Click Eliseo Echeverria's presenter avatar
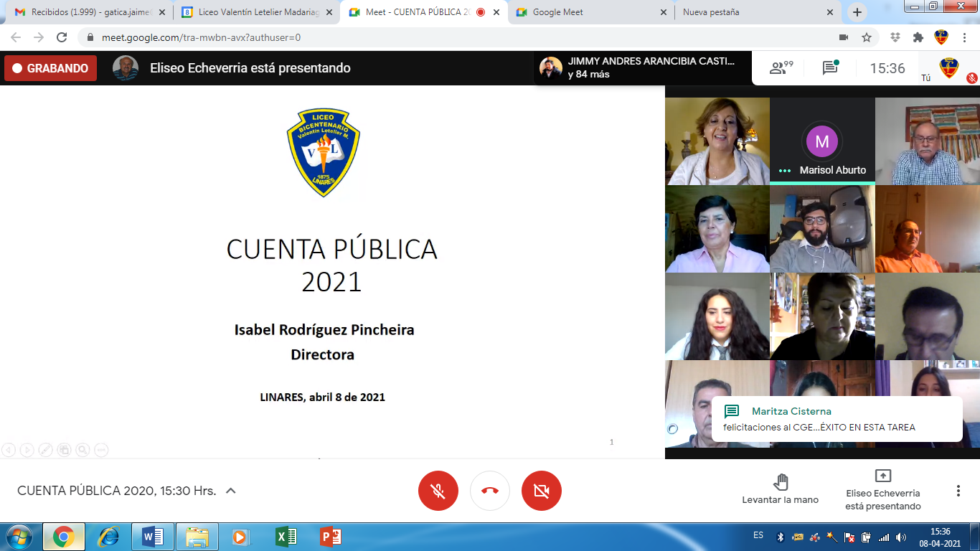This screenshot has width=980, height=551. 126,68
